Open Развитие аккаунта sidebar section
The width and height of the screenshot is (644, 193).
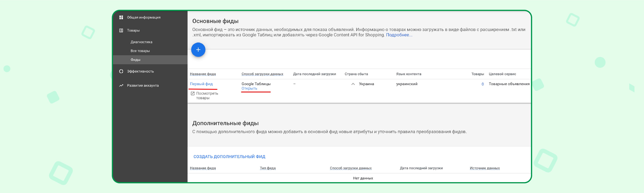click(143, 85)
